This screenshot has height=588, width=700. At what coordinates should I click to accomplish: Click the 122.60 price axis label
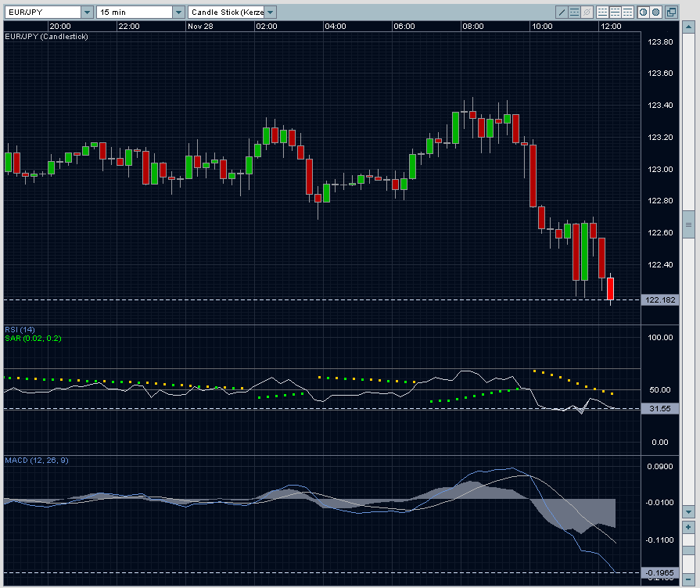(660, 232)
